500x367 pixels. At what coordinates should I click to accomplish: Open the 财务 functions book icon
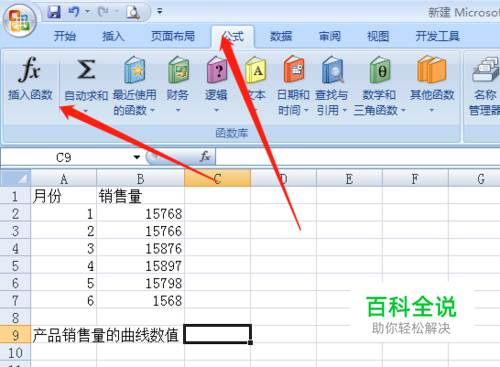[x=178, y=70]
